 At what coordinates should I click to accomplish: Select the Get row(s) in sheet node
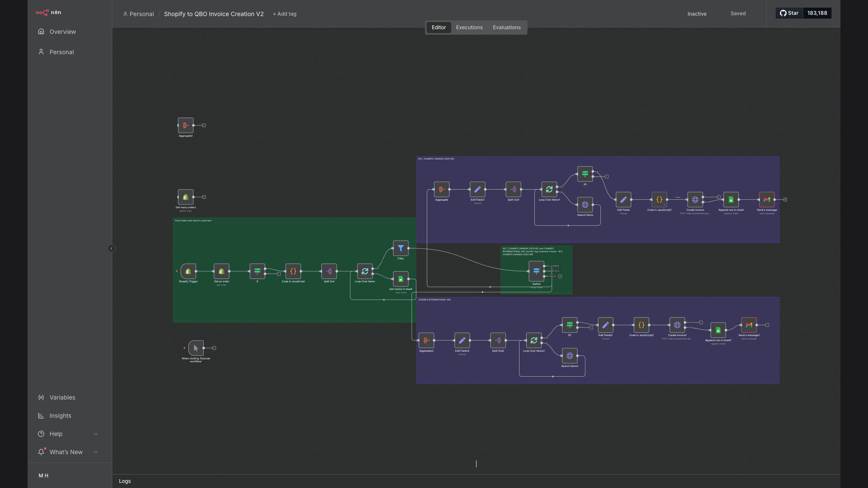401,279
